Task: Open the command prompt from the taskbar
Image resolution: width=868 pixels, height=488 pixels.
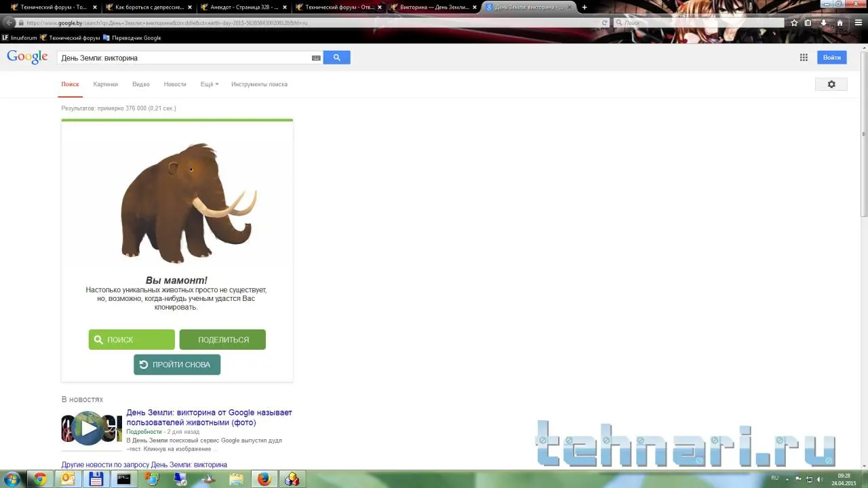Action: 124,479
